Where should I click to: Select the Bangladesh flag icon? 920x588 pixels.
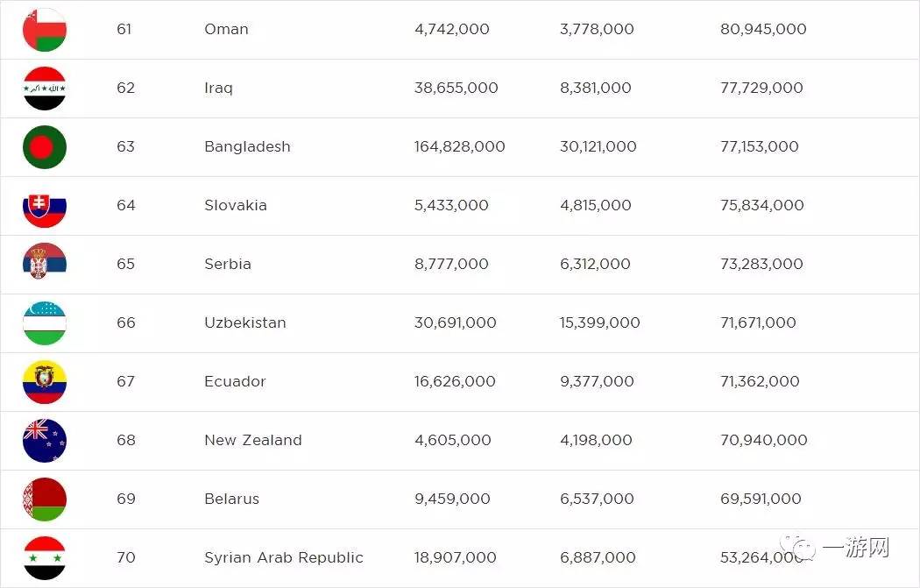click(45, 147)
